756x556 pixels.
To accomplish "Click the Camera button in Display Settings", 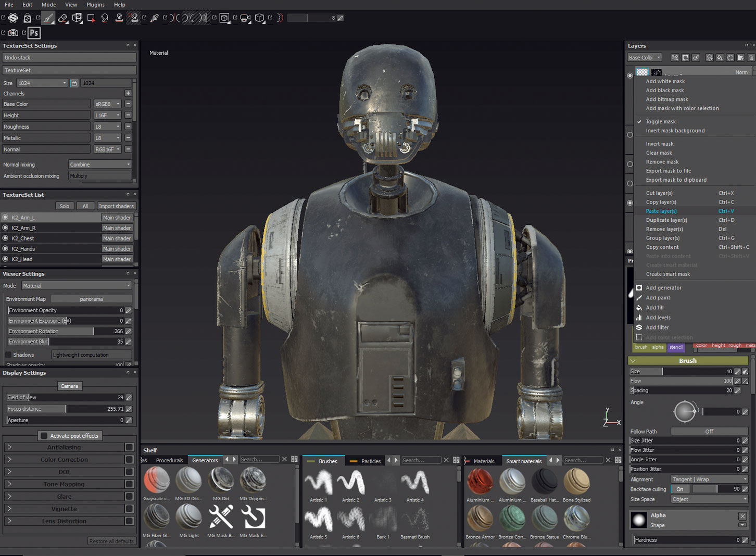I will pos(69,386).
